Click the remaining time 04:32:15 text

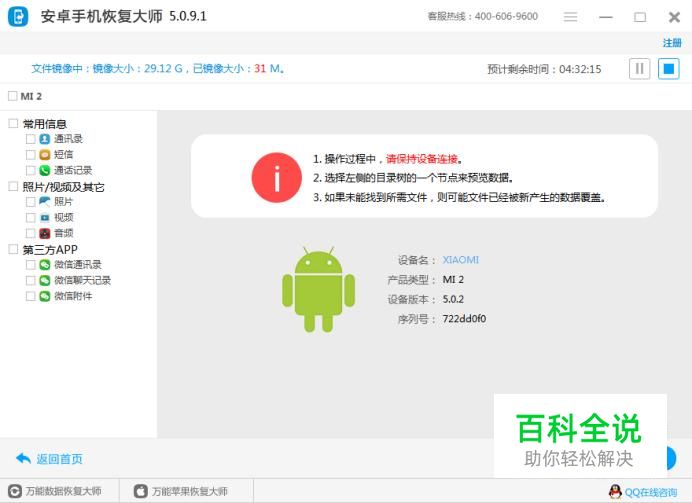click(580, 69)
